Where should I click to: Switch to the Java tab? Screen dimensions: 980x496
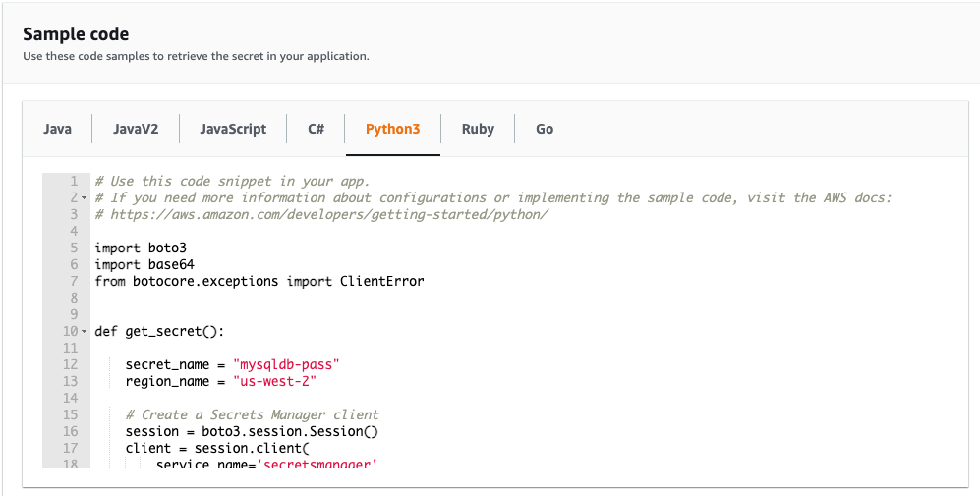click(x=57, y=129)
